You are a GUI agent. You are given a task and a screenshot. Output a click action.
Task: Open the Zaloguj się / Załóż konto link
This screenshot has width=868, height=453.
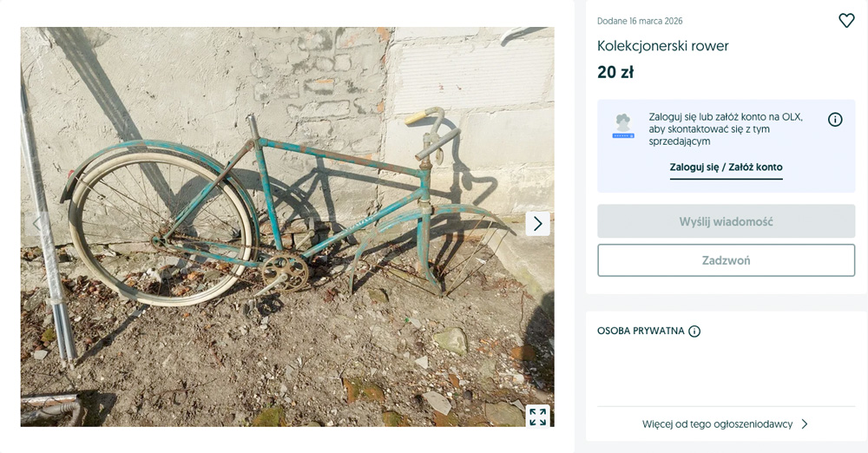point(726,167)
